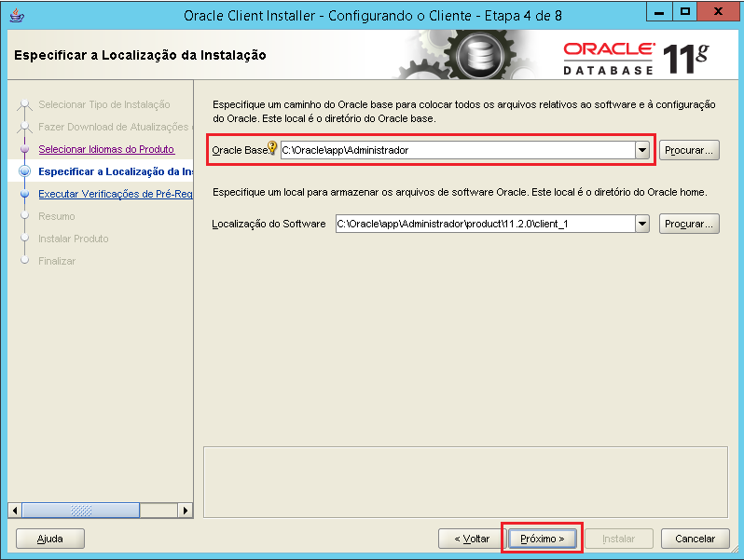Image resolution: width=744 pixels, height=560 pixels.
Task: Click the Selecionar Tipo de Instalação step
Action: click(x=103, y=104)
